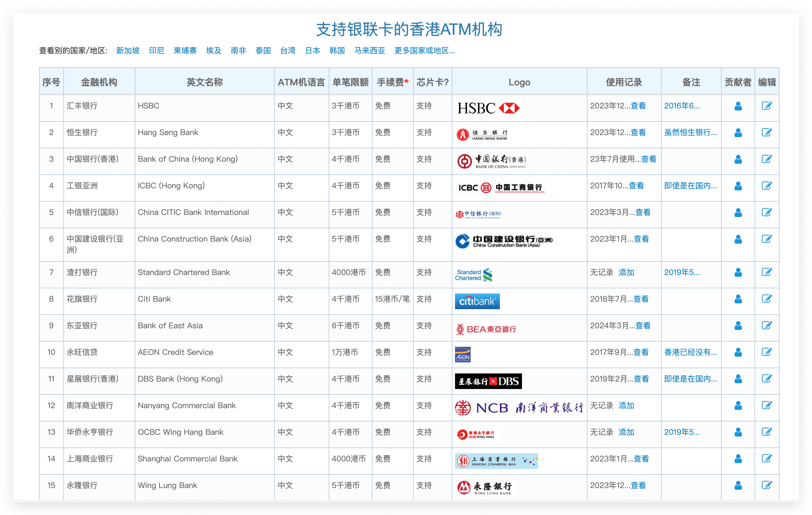
Task: Open the edit icon for the HSBC row
Action: (767, 106)
